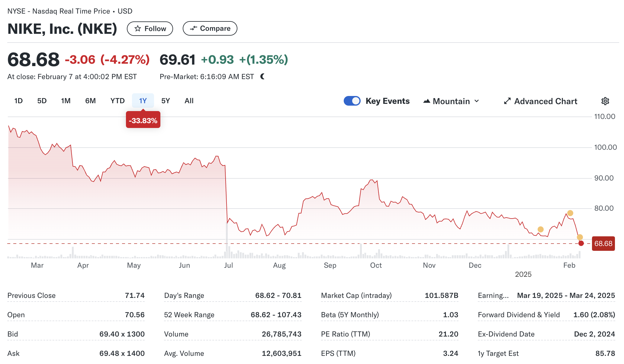
Task: Click the Advanced Chart expand-arrows icon
Action: (x=507, y=101)
